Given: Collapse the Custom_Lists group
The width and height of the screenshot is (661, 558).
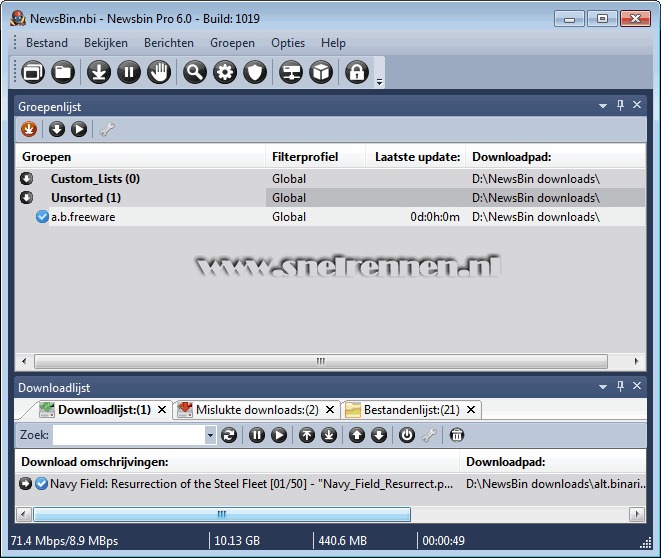Looking at the screenshot, I should click(x=27, y=179).
